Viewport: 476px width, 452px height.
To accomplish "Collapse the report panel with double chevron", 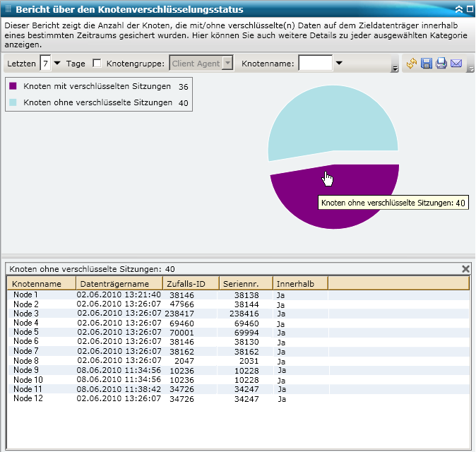I will [x=458, y=10].
